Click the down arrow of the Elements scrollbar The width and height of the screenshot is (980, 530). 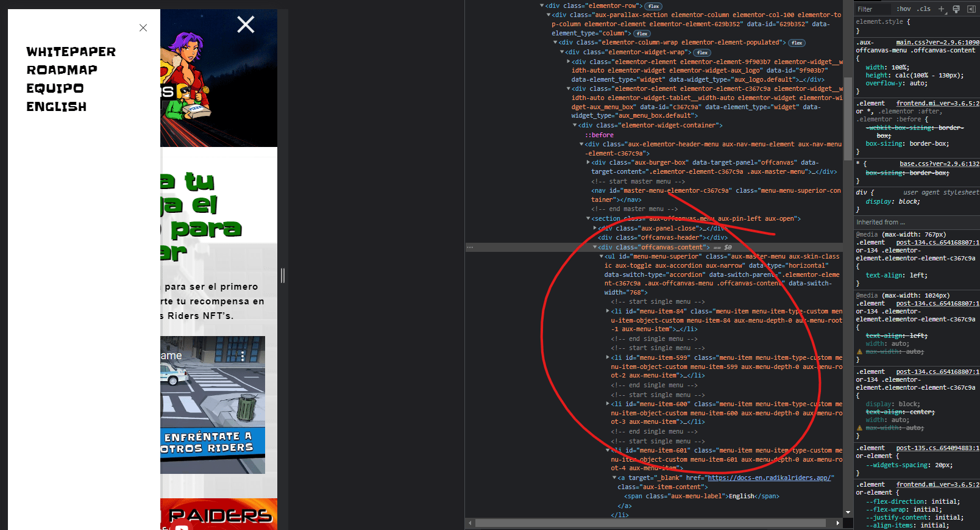coord(848,512)
